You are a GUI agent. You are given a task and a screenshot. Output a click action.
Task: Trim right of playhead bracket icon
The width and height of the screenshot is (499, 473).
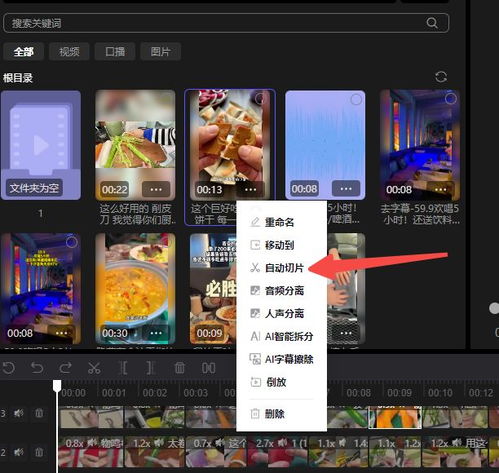click(151, 368)
